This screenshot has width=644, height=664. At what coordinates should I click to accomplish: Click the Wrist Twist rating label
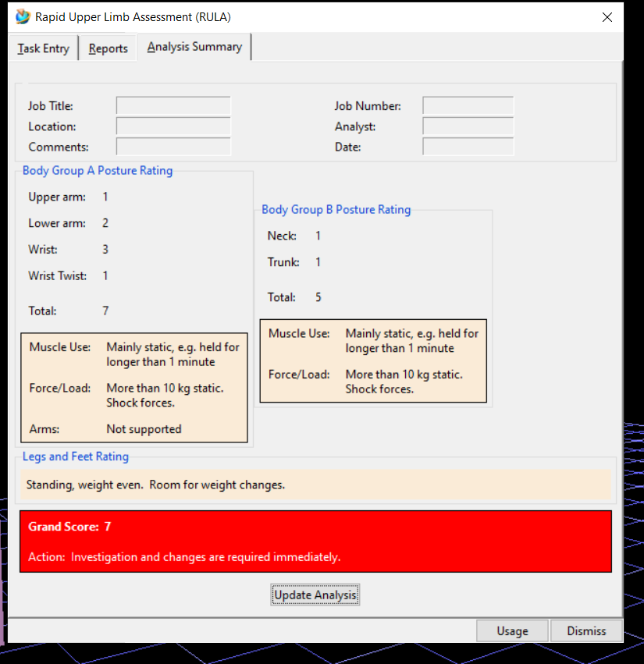(57, 275)
